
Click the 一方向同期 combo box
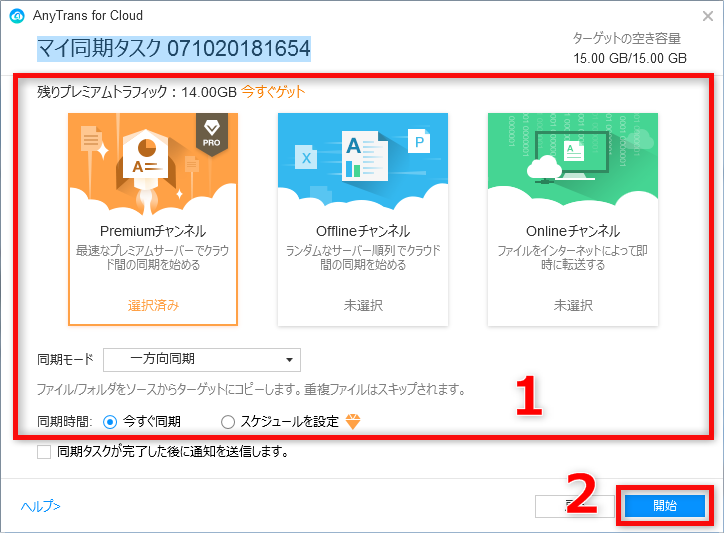pos(202,360)
